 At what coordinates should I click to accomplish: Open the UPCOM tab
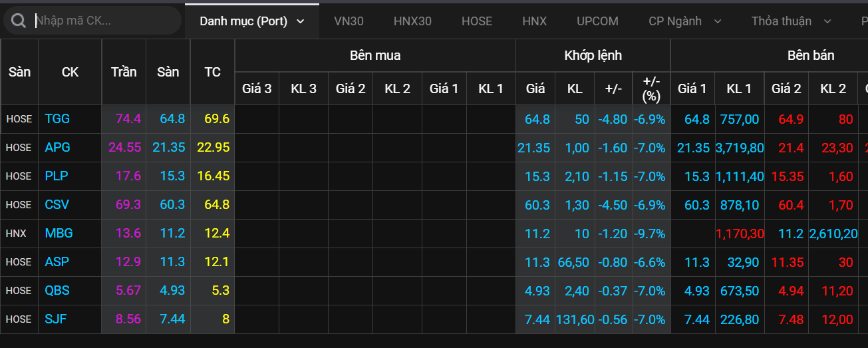point(597,21)
